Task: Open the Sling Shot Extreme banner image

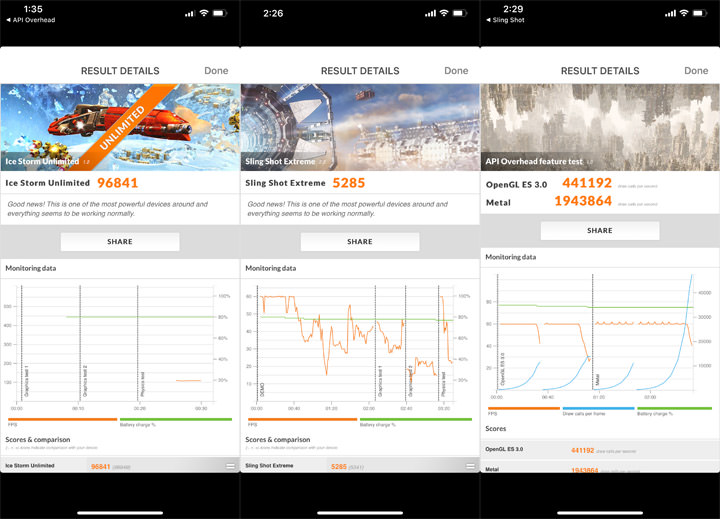Action: [x=360, y=127]
